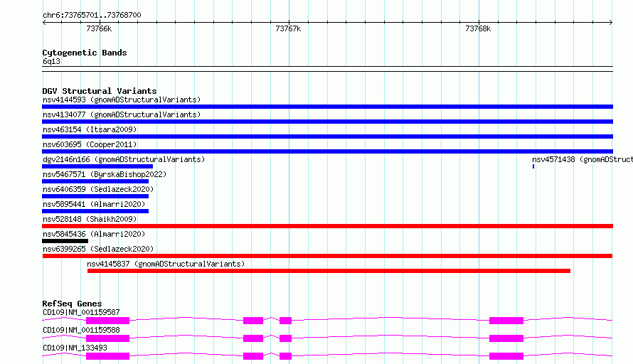
Task: Click the 6q13 cytogenetic band line
Action: point(327,69)
